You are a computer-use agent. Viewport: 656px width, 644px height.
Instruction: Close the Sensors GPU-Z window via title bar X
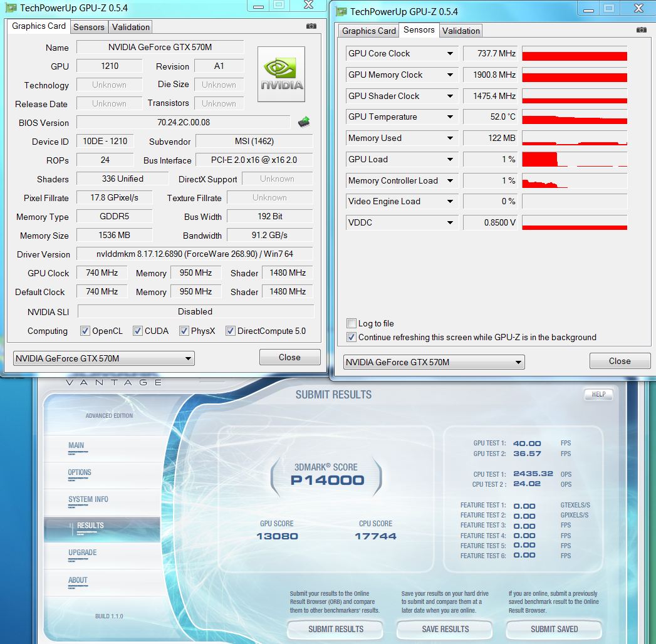click(639, 8)
